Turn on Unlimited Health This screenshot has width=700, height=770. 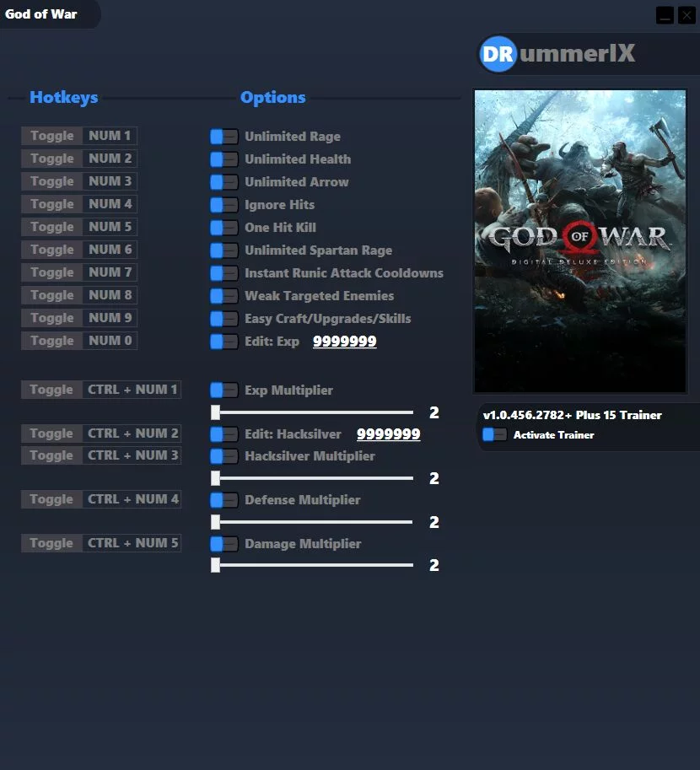tap(224, 159)
